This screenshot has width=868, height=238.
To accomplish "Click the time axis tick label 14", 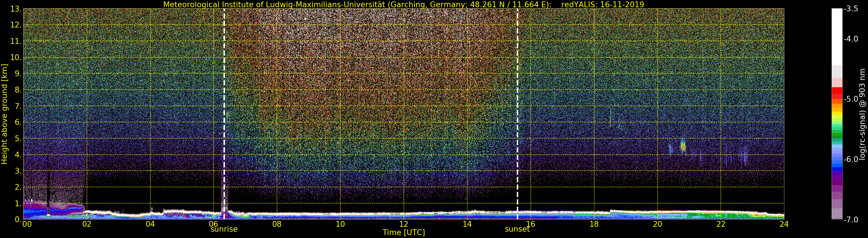I will coord(467,224).
